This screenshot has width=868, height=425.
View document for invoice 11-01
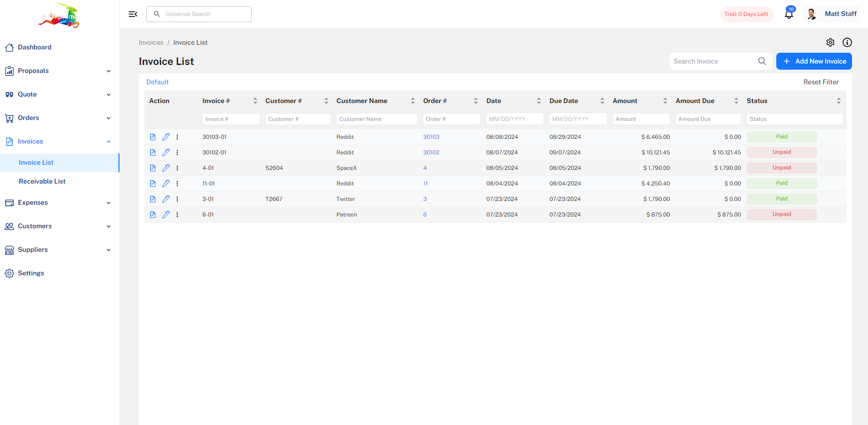click(153, 184)
